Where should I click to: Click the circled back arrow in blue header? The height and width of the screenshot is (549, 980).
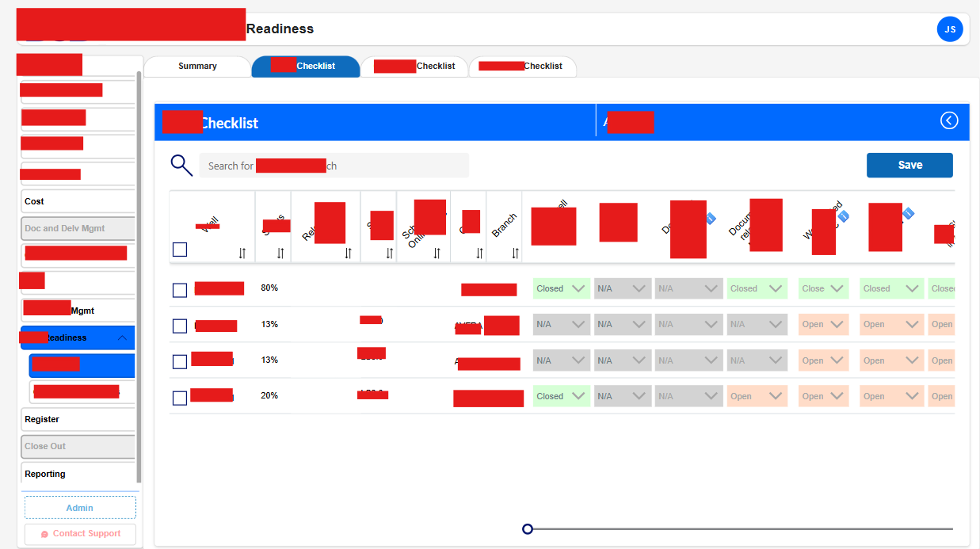pyautogui.click(x=949, y=120)
